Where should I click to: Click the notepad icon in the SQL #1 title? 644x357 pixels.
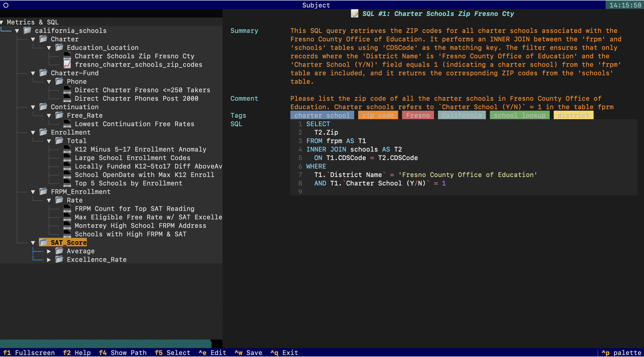(x=355, y=14)
